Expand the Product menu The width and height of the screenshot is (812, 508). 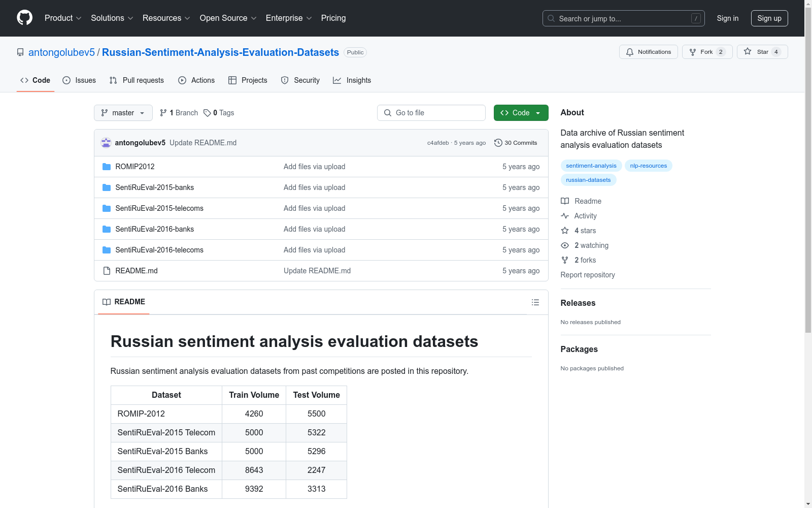point(63,18)
